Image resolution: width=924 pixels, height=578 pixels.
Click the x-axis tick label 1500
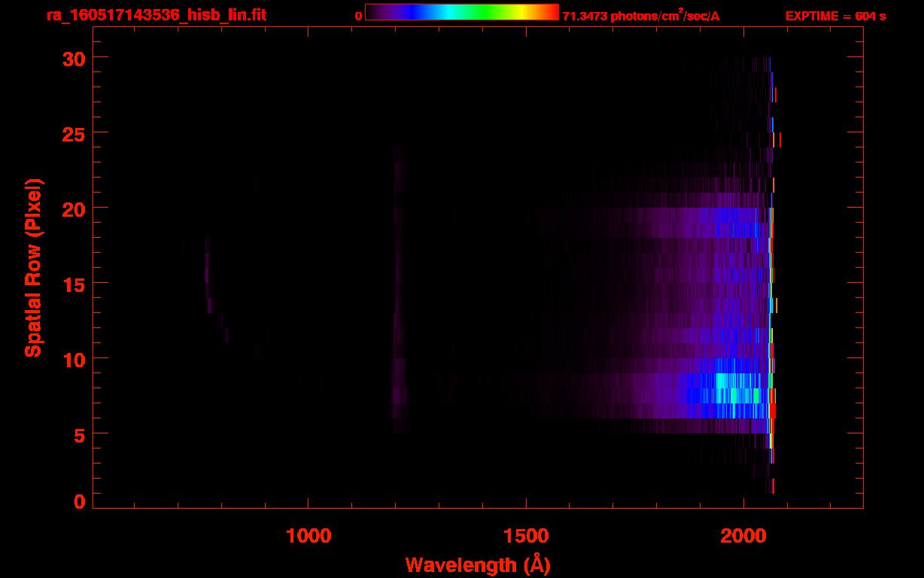coord(526,536)
